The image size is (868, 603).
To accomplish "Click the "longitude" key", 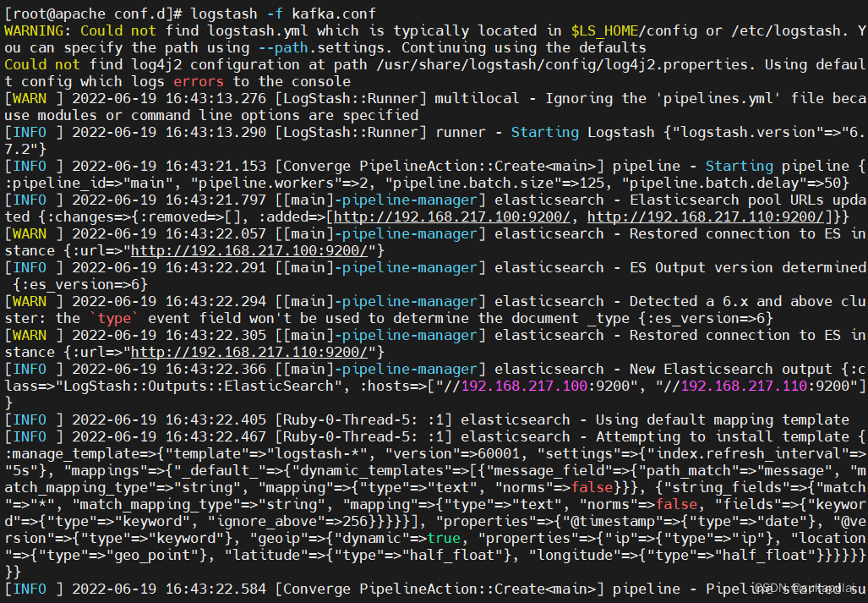I will [574, 555].
